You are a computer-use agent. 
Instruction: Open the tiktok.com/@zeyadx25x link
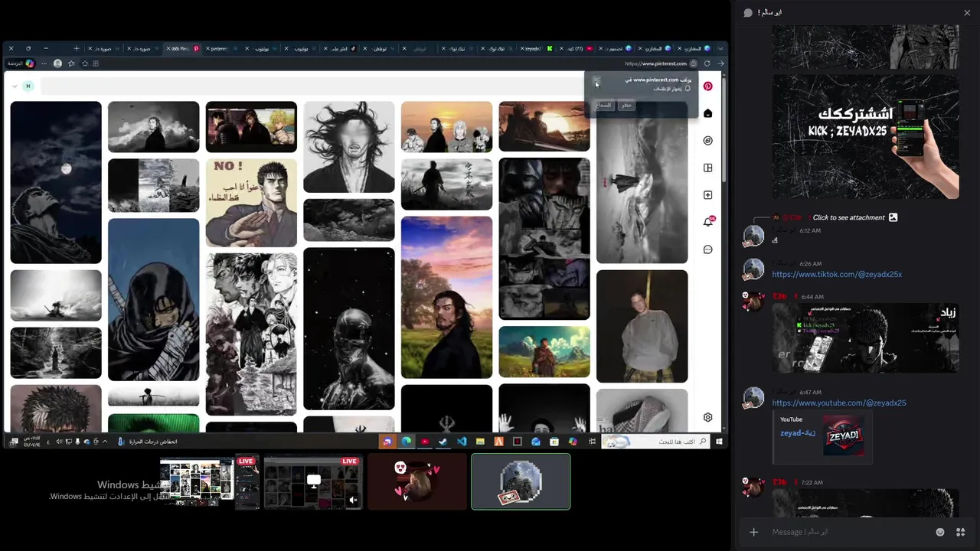837,274
